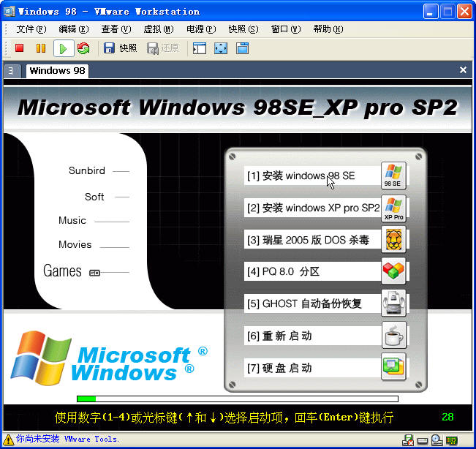Viewport: 476px width, 449px height.
Task: Choose [1] 安装 windows 98 SE option
Action: pyautogui.click(x=312, y=176)
